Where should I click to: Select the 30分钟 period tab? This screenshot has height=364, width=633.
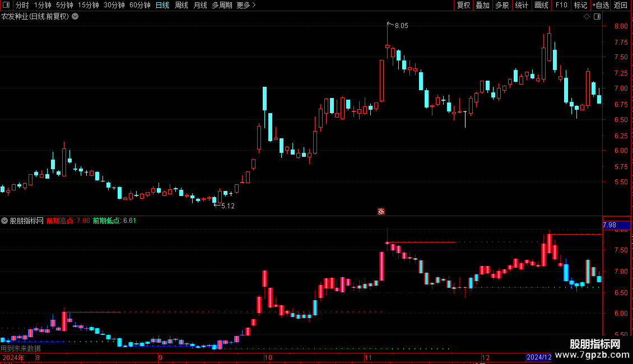[114, 5]
